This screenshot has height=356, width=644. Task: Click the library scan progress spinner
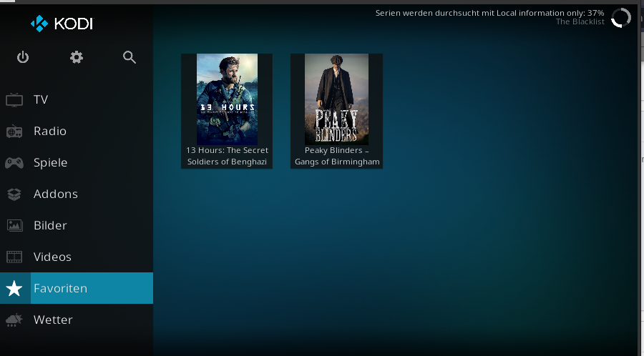point(621,18)
